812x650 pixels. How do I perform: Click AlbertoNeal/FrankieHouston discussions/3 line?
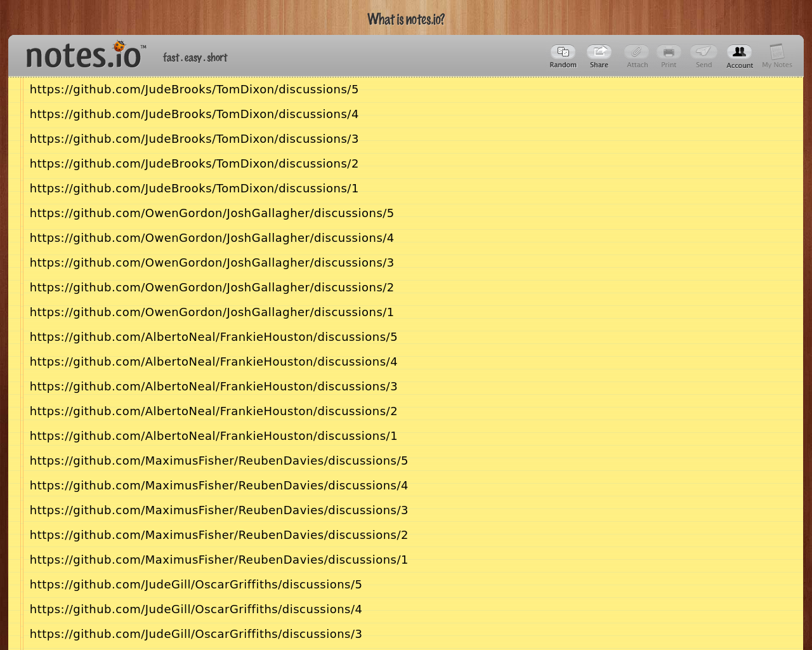point(214,387)
